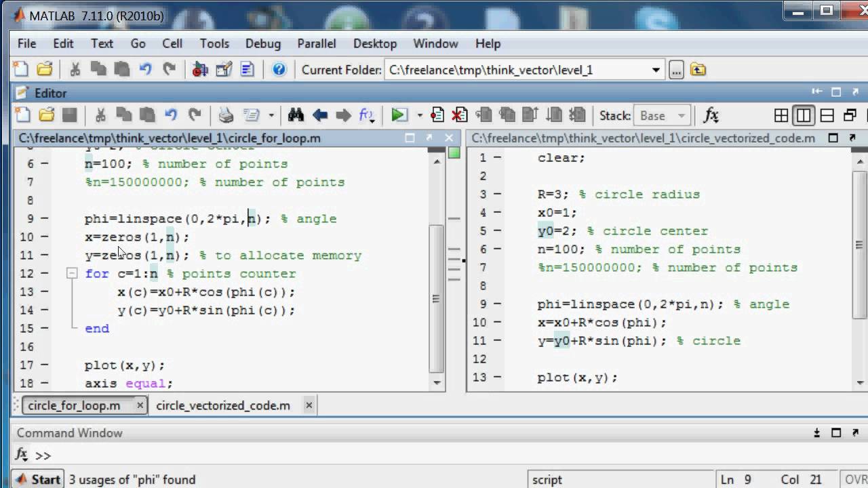Screen dimensions: 868x488
Task: Open the Profiler from main toolbar
Action: click(248, 69)
